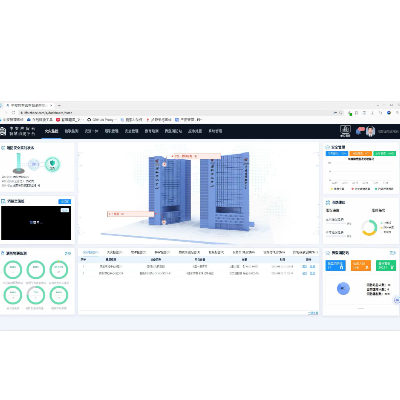Click the green and yellow donut chart ring
The width and height of the screenshot is (400, 400).
point(369,228)
